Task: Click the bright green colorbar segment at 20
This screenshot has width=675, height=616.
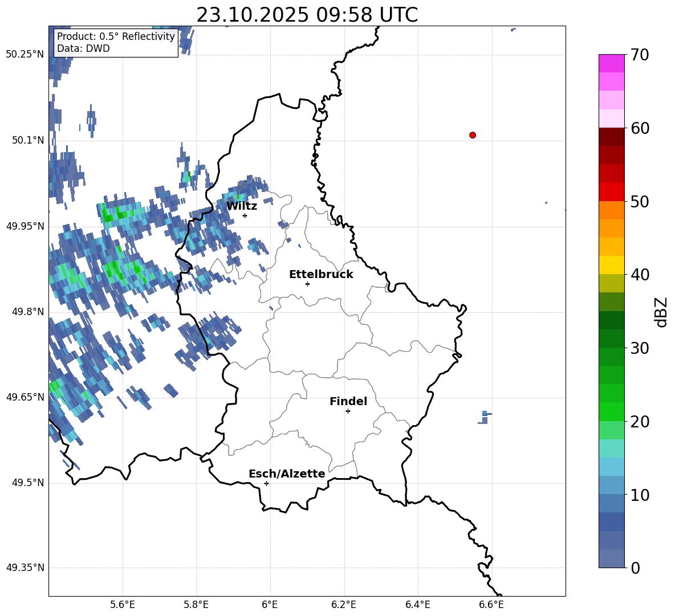Action: pyautogui.click(x=611, y=411)
